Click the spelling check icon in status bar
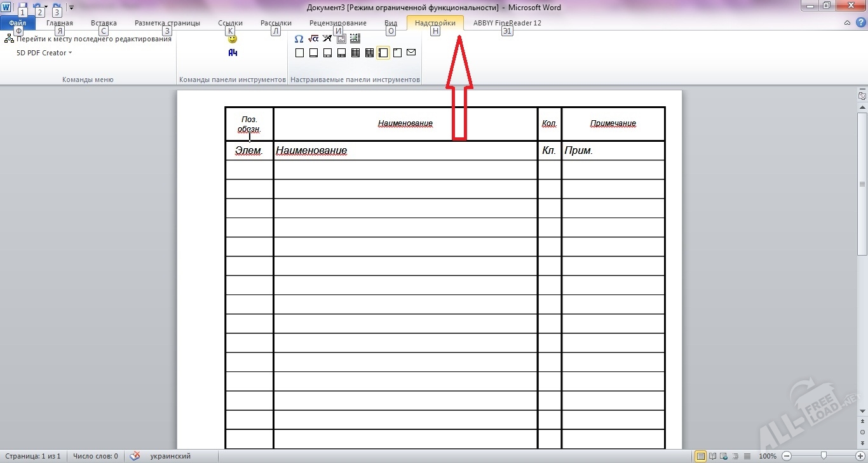This screenshot has height=463, width=868. [x=135, y=456]
